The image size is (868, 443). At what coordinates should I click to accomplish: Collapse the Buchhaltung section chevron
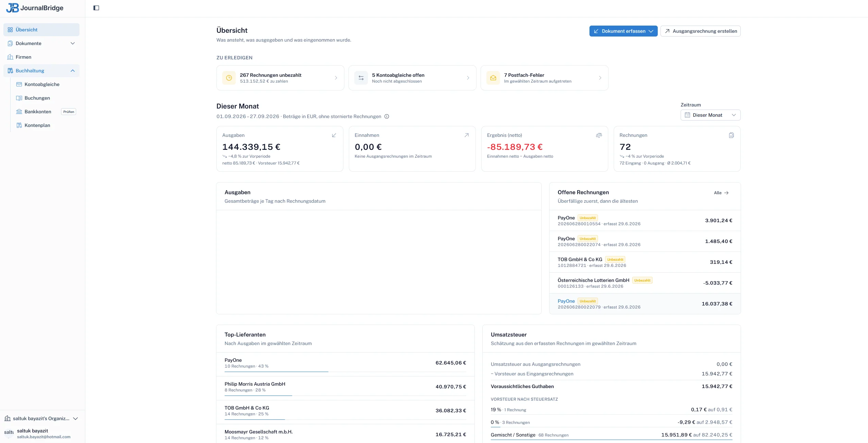[x=73, y=71]
